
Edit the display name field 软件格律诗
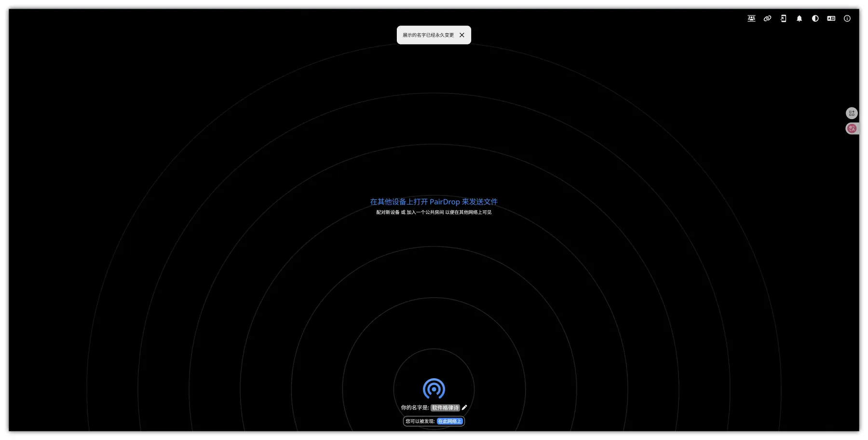tap(445, 408)
